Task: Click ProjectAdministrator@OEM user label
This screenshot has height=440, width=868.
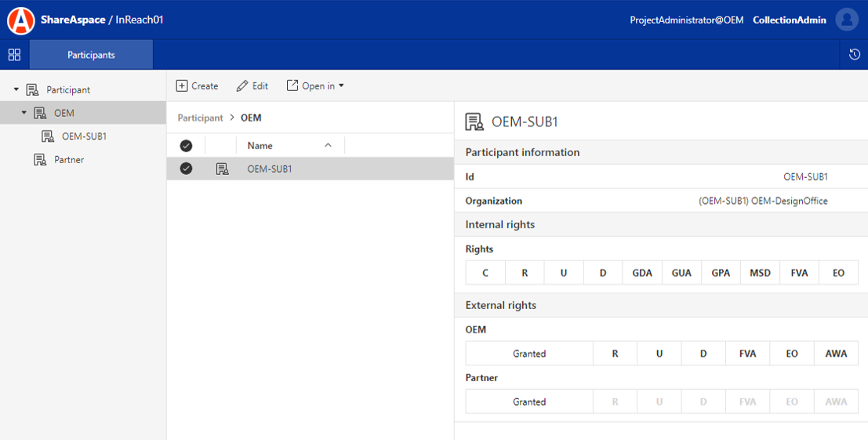Action: (687, 20)
